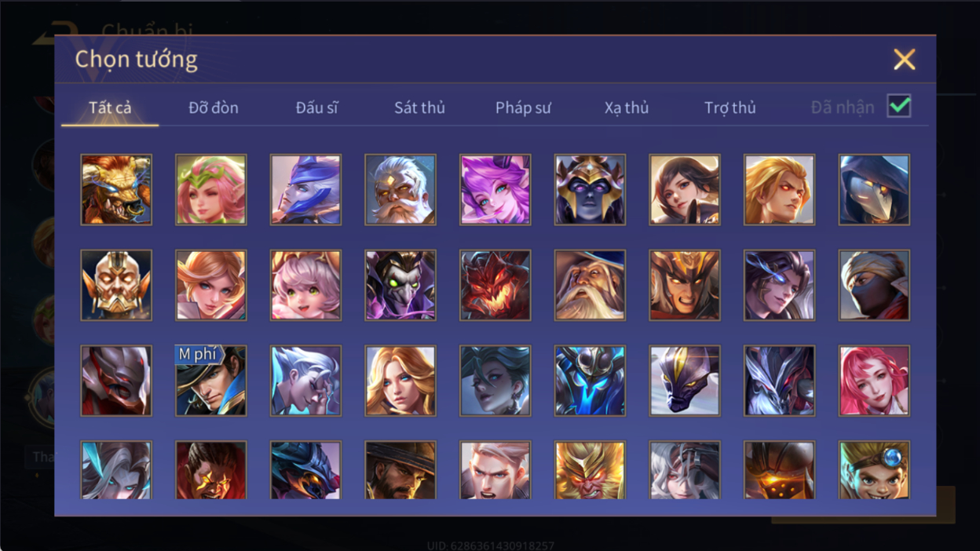Select the cowboy hat bearded hero
980x551 pixels.
400,470
